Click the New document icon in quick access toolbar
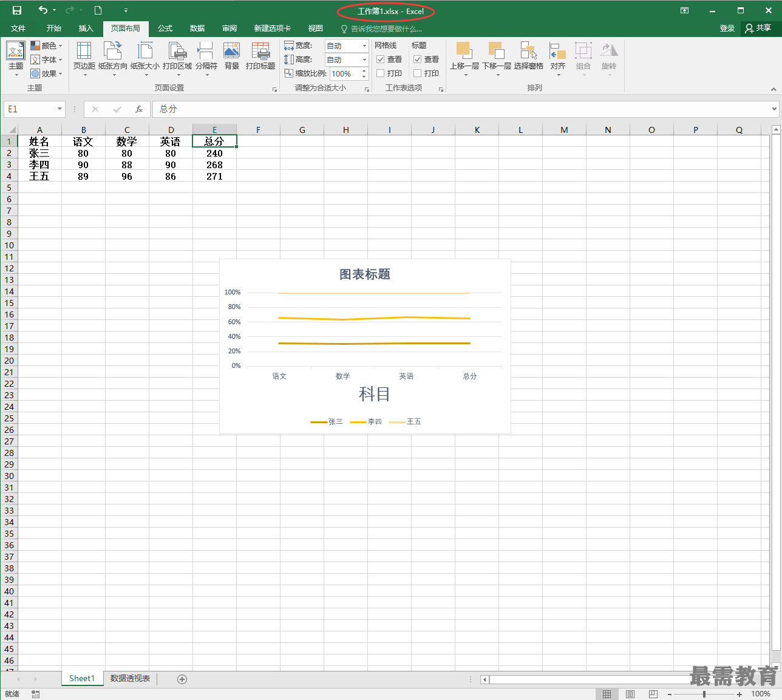Screen dimensions: 782x700 click(98, 10)
